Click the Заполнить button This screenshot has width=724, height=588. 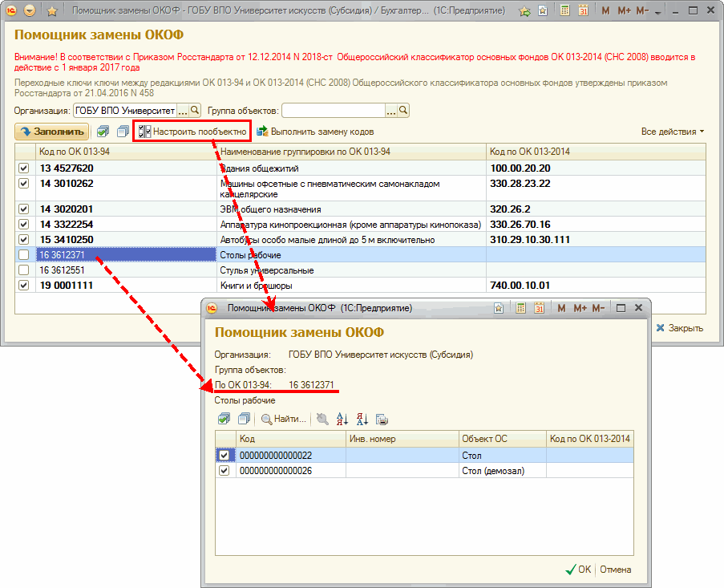click(x=52, y=132)
